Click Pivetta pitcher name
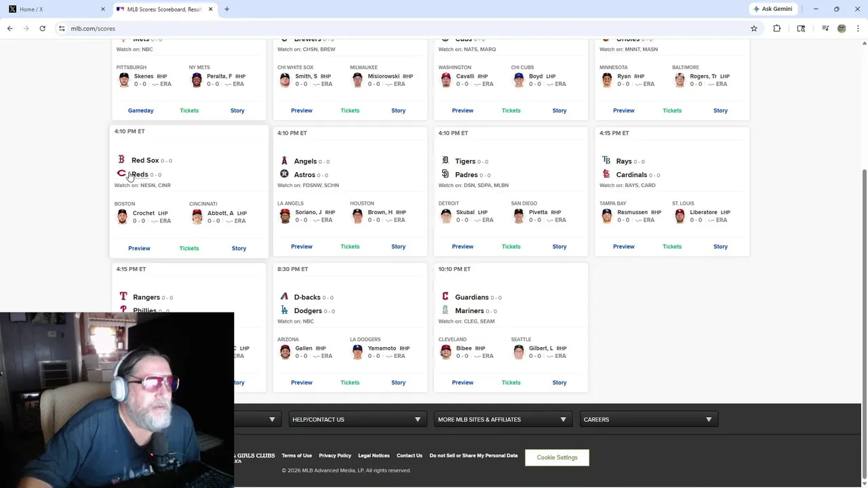 pyautogui.click(x=538, y=212)
